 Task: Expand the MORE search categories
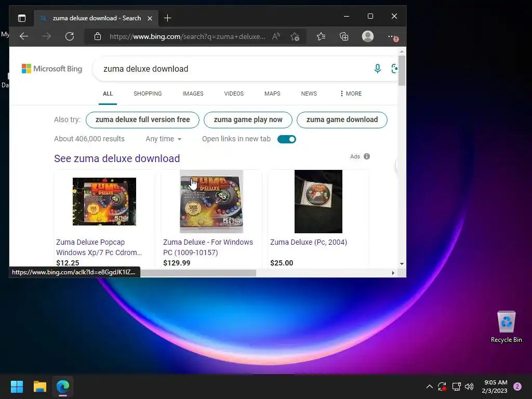(351, 94)
